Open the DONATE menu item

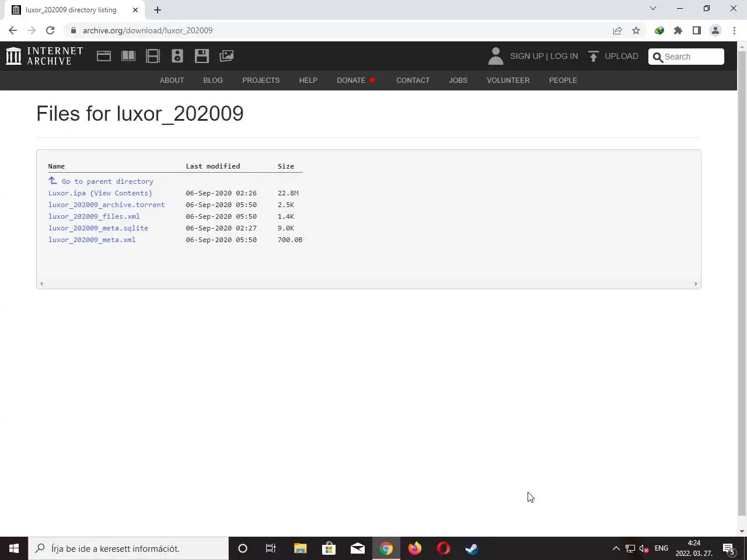coord(356,80)
